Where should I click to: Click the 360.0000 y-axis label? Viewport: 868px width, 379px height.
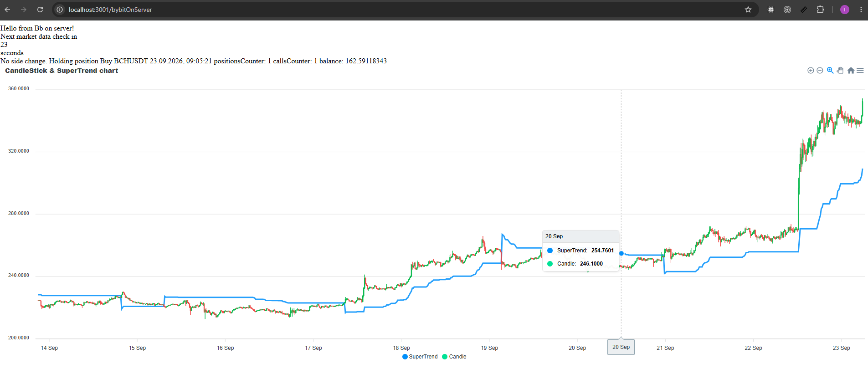tap(19, 89)
